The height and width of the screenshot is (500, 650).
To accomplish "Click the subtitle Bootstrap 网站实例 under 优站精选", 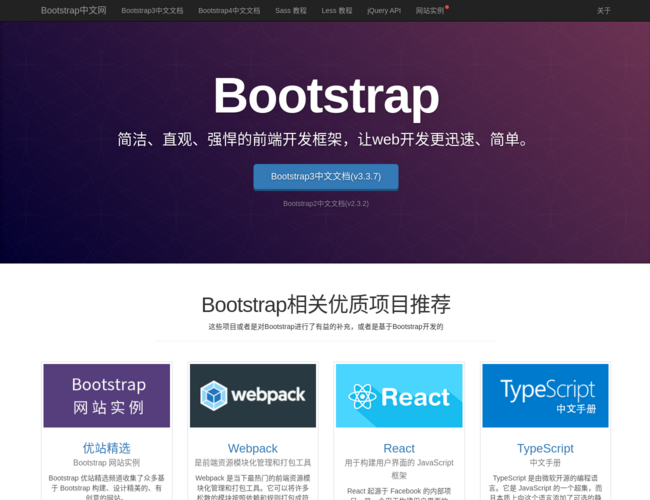I will tap(107, 463).
